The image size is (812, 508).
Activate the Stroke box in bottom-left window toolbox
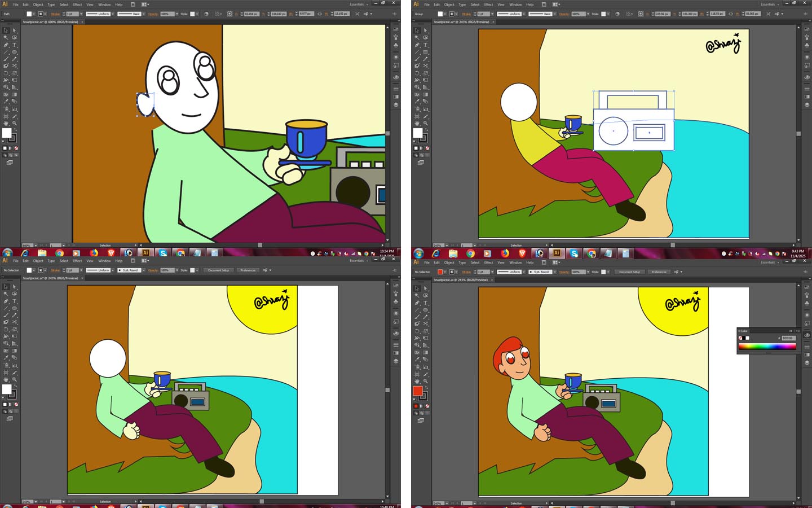(12, 394)
